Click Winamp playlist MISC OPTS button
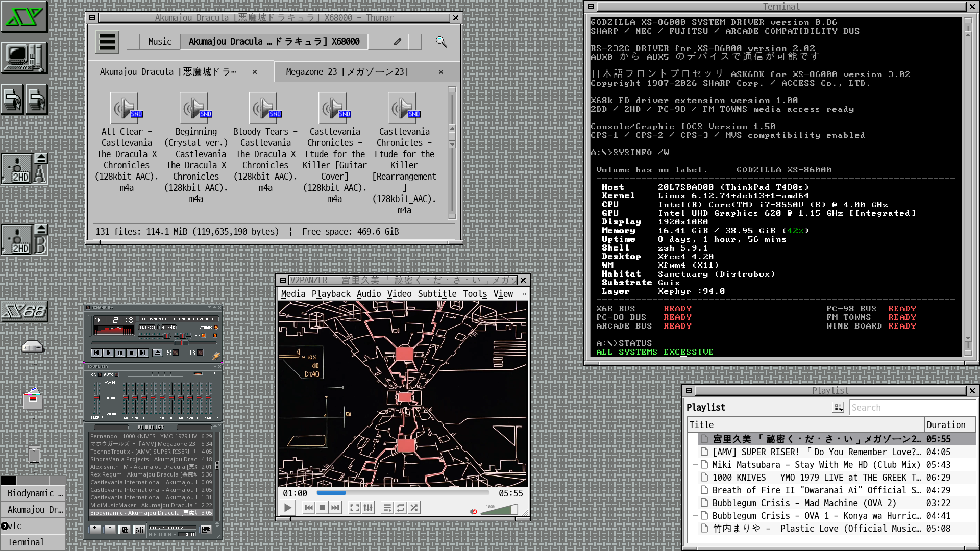The width and height of the screenshot is (980, 551). (x=139, y=530)
